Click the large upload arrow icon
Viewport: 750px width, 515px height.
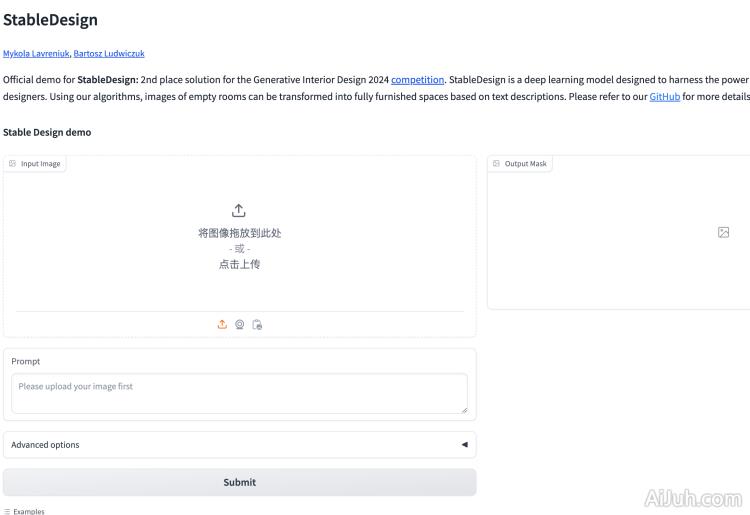coord(239,211)
